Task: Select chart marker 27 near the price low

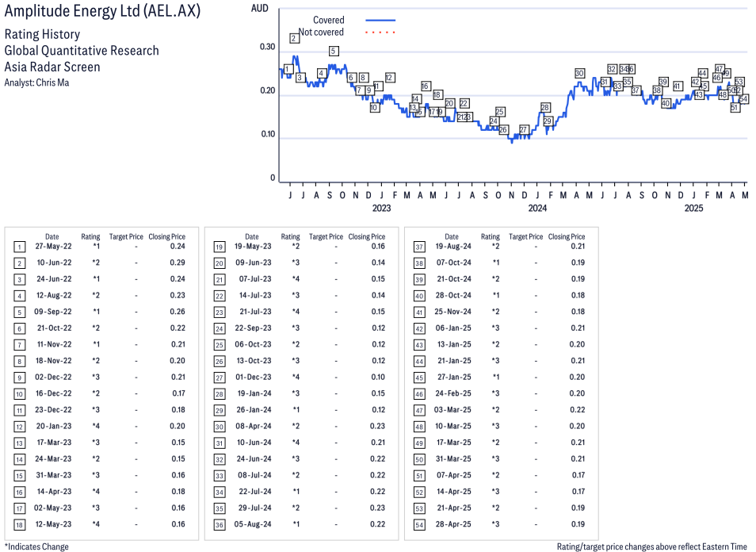Action: 524,129
